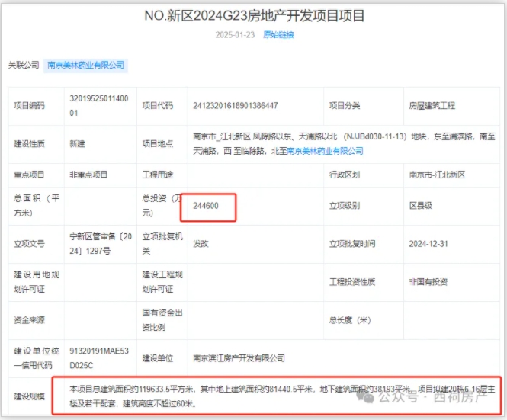Click project code 24123201618901386447

pyautogui.click(x=236, y=106)
